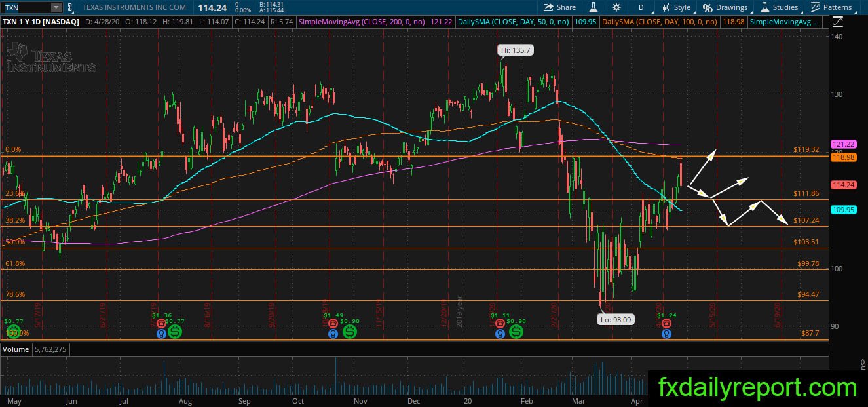Image resolution: width=868 pixels, height=407 pixels.
Task: Open the symbol selector dropdown arrow
Action: (x=56, y=7)
